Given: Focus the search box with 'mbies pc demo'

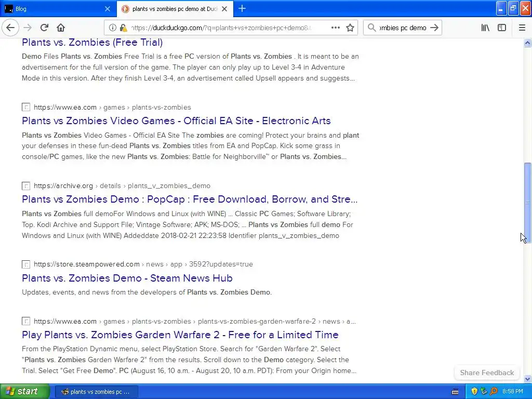Looking at the screenshot, I should point(403,28).
